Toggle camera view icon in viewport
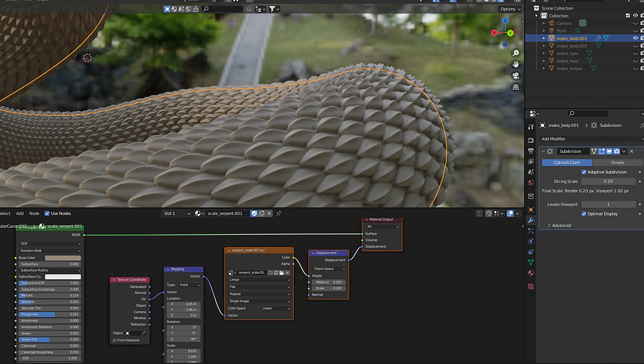 coord(516,76)
